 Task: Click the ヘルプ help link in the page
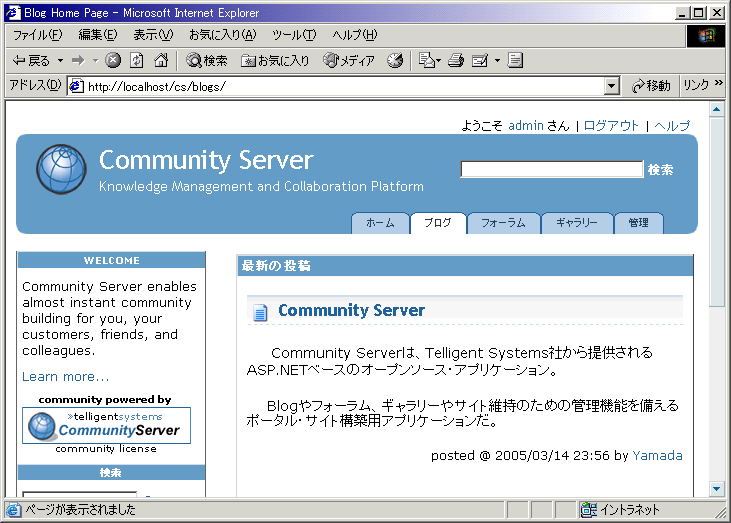(x=672, y=125)
